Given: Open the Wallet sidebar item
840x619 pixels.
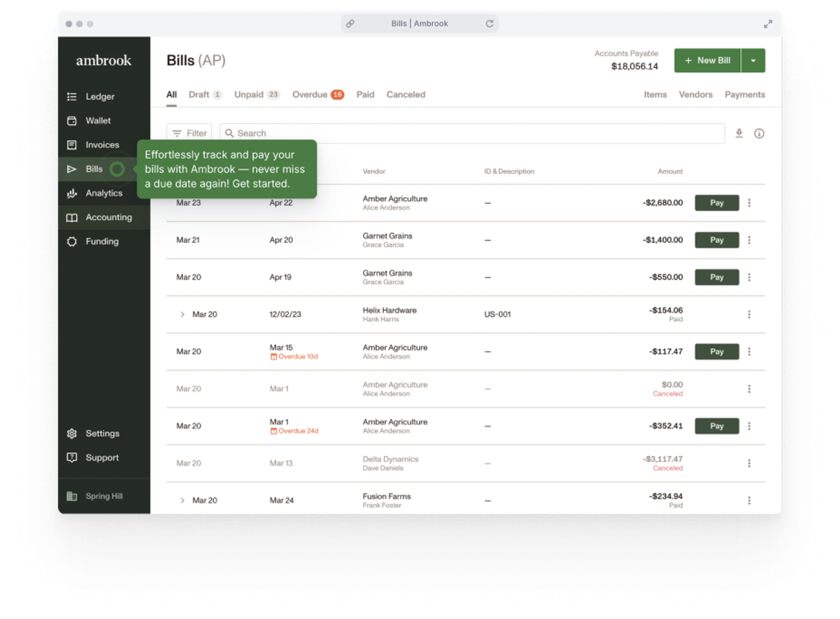Looking at the screenshot, I should tap(98, 121).
